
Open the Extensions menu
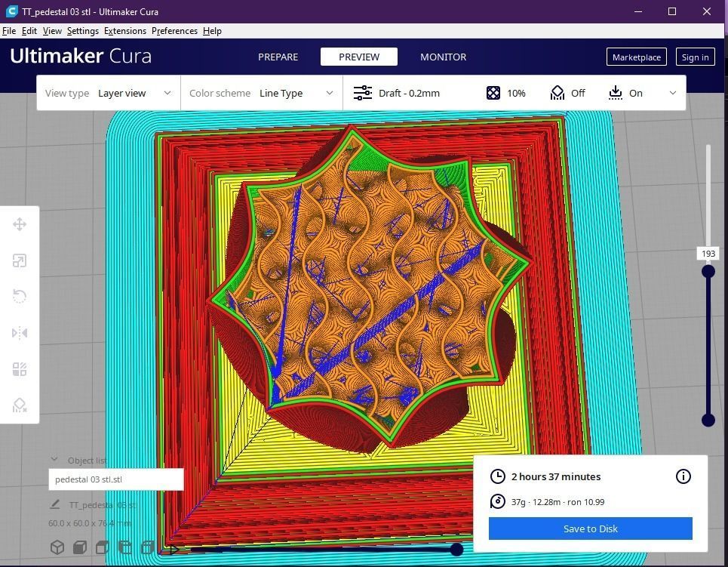125,31
